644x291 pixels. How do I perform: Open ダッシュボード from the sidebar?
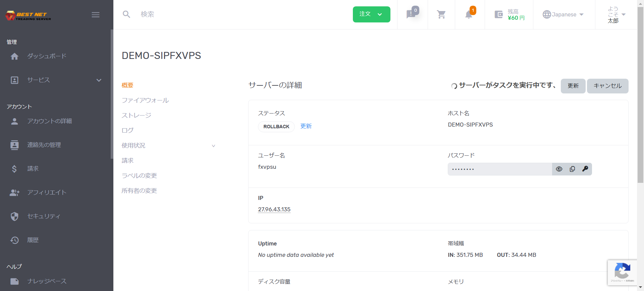coord(47,56)
